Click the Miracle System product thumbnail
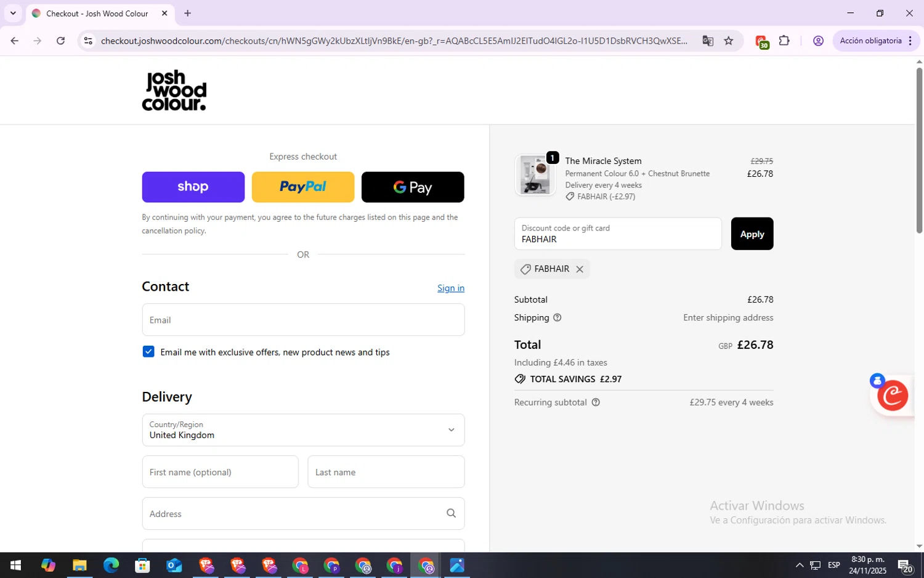924x578 pixels. pos(535,175)
